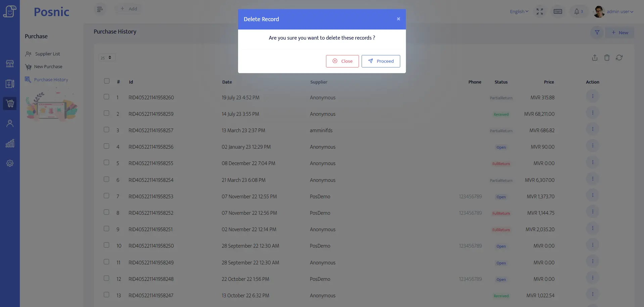The image size is (644, 307).
Task: Click the export share icon above table
Action: 595,58
